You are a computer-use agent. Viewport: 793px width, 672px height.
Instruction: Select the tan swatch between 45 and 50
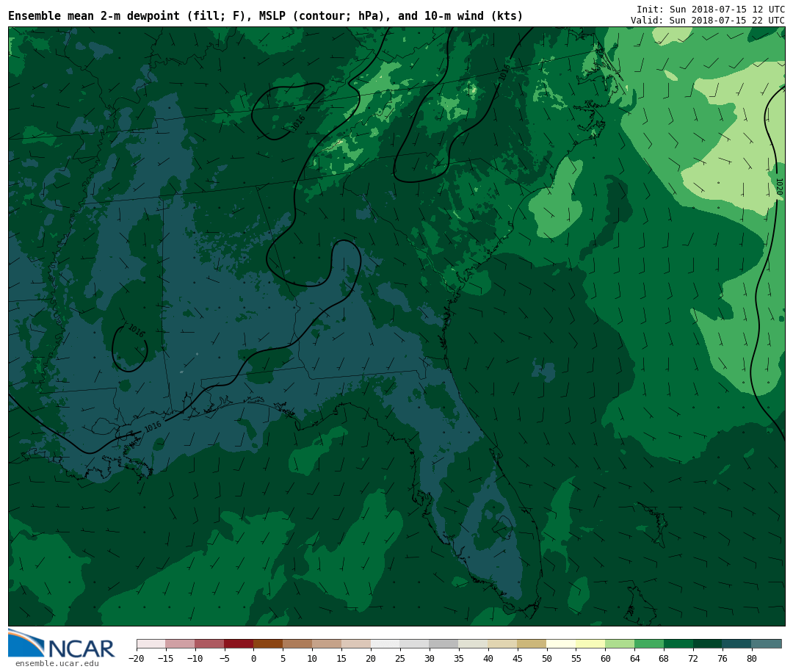532,644
